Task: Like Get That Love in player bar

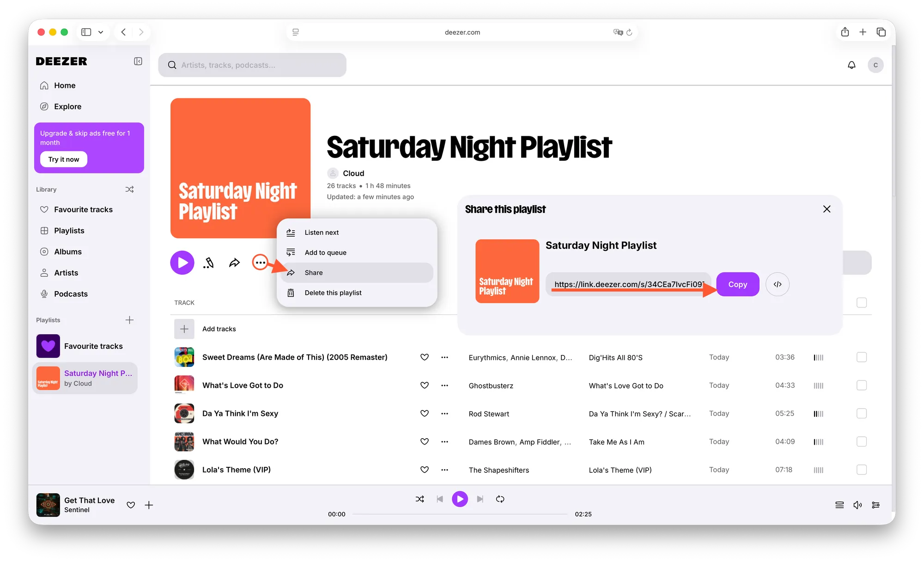Action: click(131, 505)
